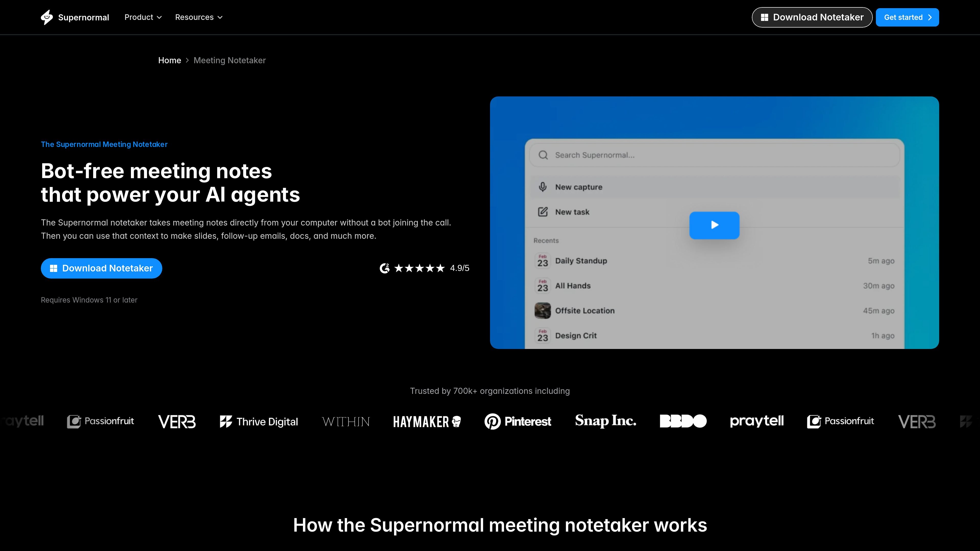Click Download Notetaker in the header
Viewport: 980px width, 551px height.
tap(812, 17)
